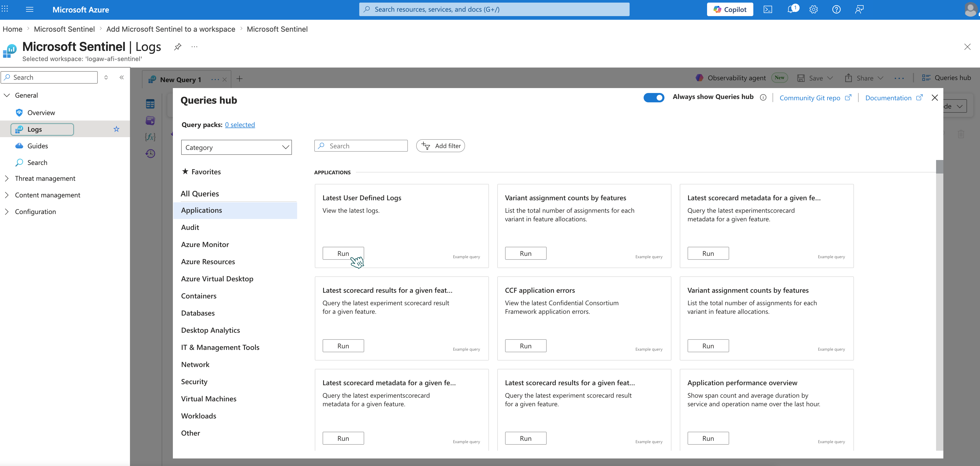The height and width of the screenshot is (466, 980).
Task: Go to Home breadcrumb
Action: pos(12,29)
